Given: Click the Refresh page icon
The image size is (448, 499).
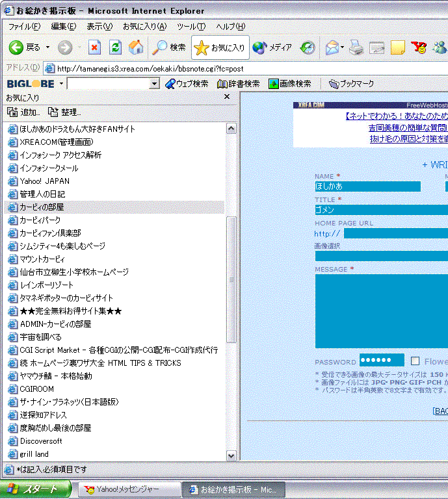Looking at the screenshot, I should click(115, 47).
